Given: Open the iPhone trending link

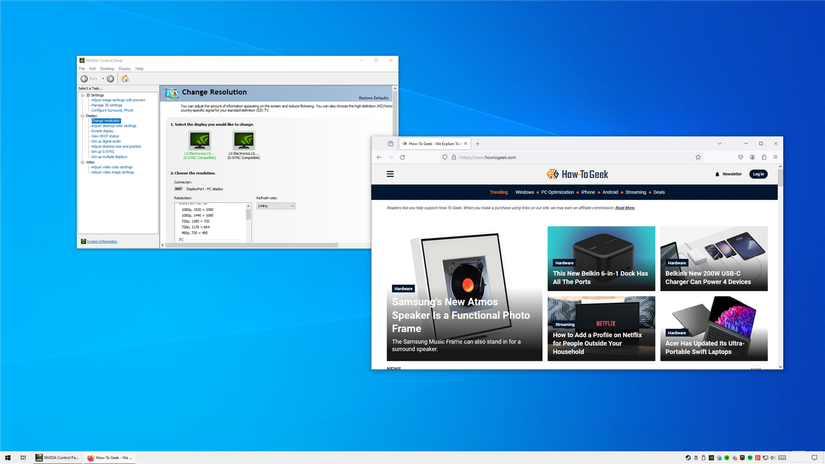Looking at the screenshot, I should (x=588, y=193).
